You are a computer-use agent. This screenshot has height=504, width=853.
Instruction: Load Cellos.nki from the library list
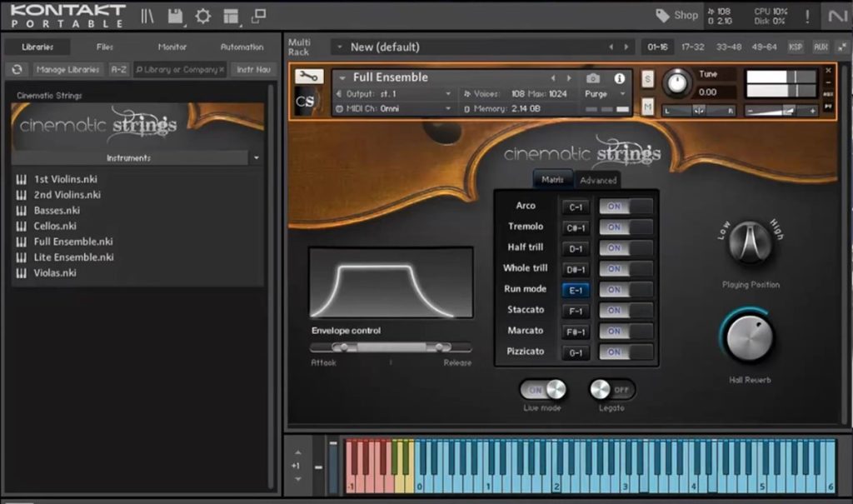[55, 226]
